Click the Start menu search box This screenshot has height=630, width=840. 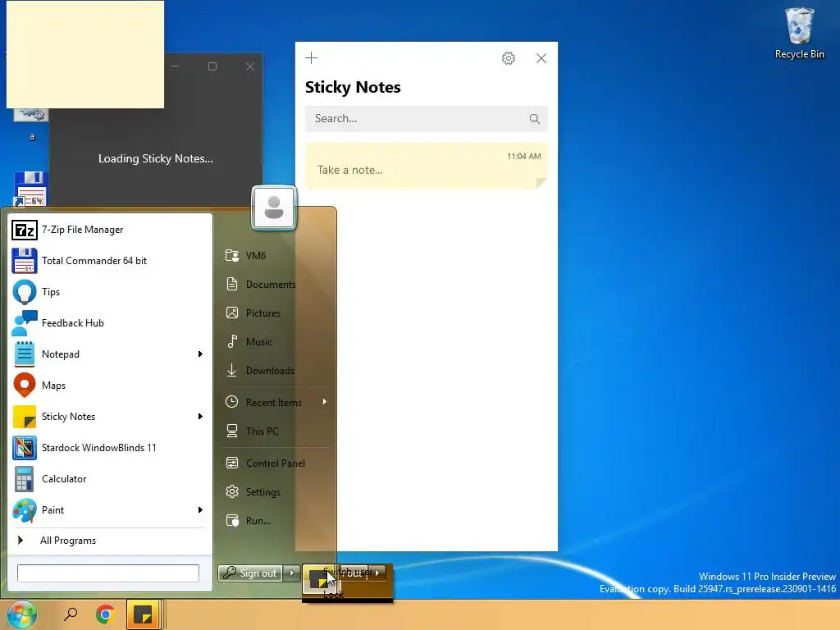[x=108, y=573]
